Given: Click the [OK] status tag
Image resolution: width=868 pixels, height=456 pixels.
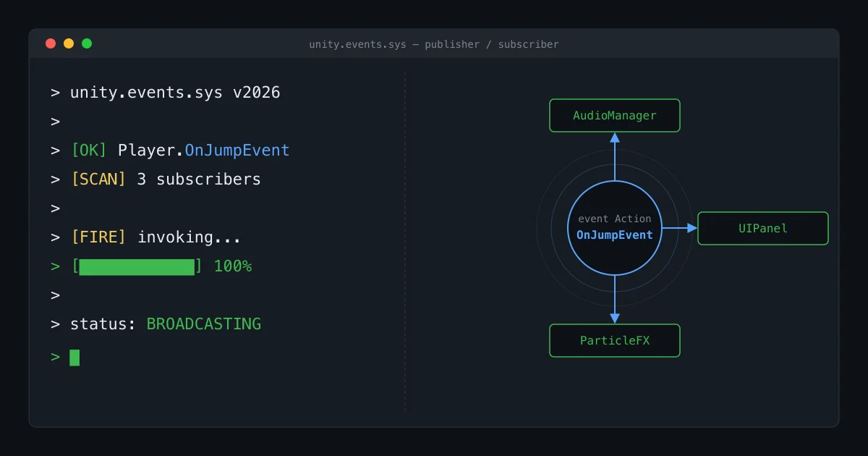Looking at the screenshot, I should click(x=89, y=151).
